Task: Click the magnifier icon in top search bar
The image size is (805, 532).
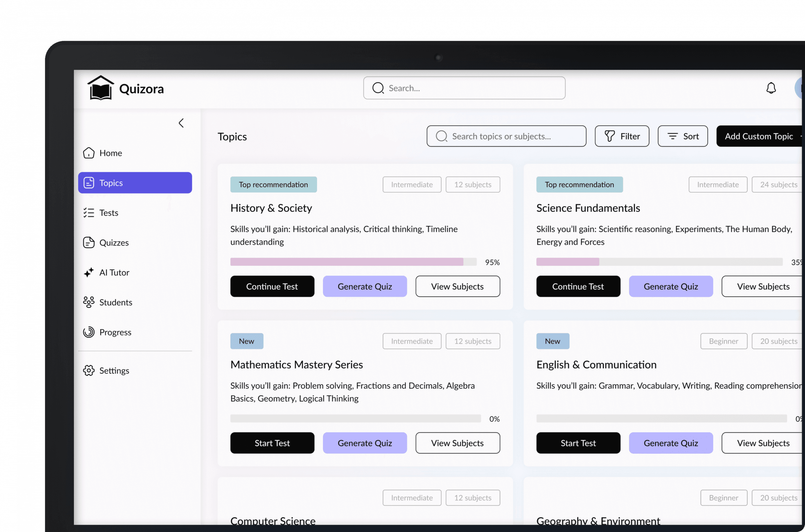Action: [378, 88]
